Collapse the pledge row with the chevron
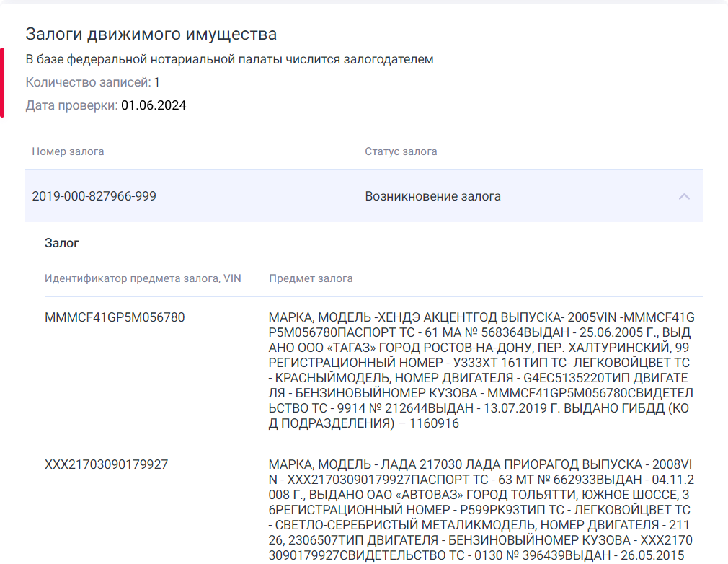Viewport: 728px width, 564px height. point(684,196)
